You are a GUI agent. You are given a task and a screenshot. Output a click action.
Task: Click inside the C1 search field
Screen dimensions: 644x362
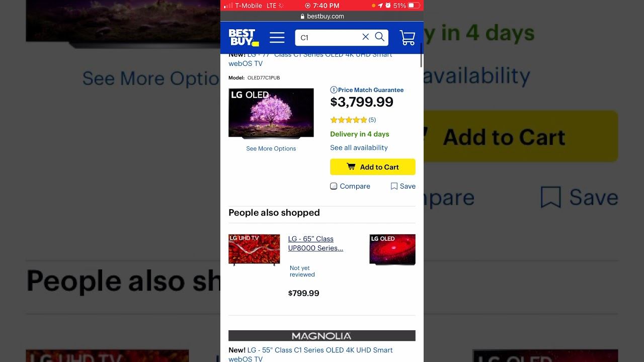(328, 37)
